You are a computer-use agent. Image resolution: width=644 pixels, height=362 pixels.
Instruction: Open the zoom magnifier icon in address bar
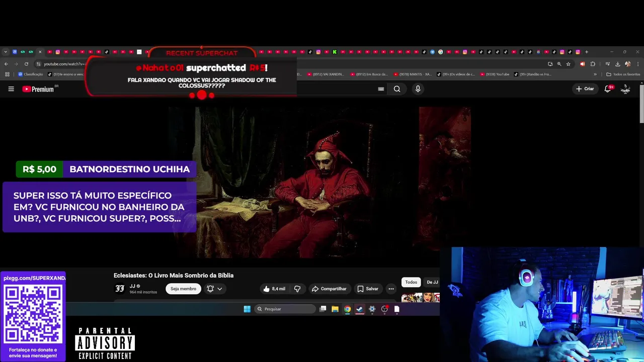559,64
